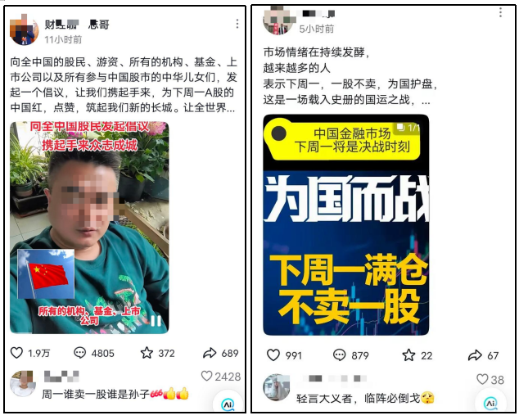Screen dimensions: 519x420
Task: Pause the playing video in left post
Action: coord(156,320)
